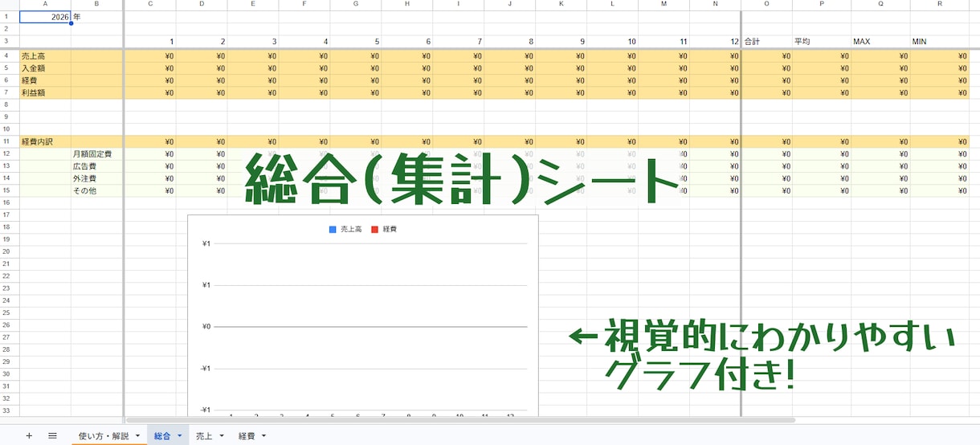Select the 年 cell in B1

[x=96, y=16]
